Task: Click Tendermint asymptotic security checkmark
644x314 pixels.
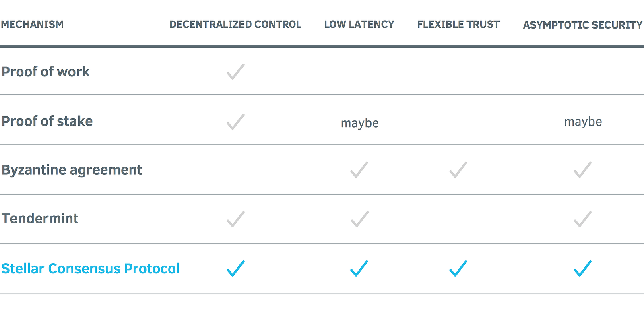Action: point(582,219)
